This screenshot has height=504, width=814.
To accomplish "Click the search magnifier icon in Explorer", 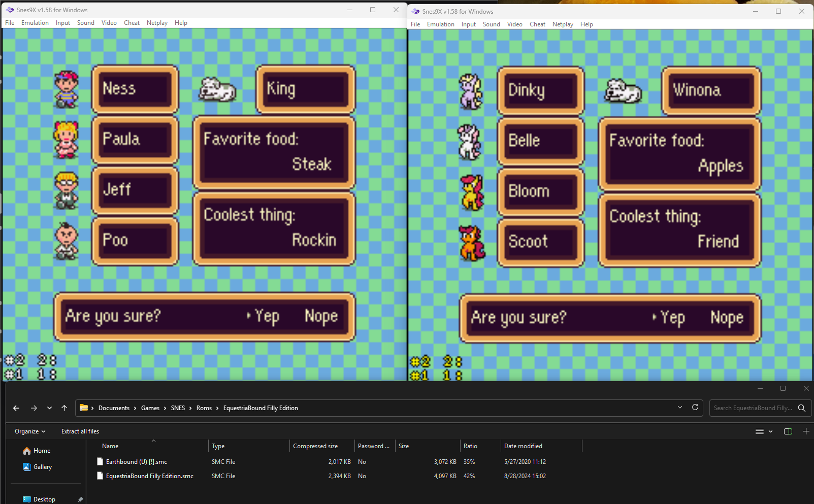I will pos(802,408).
